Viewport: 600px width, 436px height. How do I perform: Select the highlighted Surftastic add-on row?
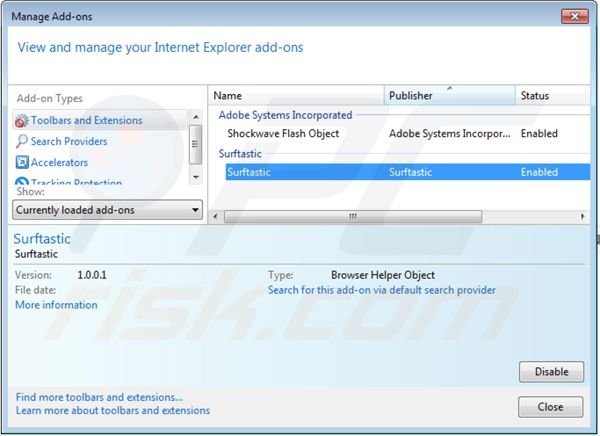[x=408, y=172]
